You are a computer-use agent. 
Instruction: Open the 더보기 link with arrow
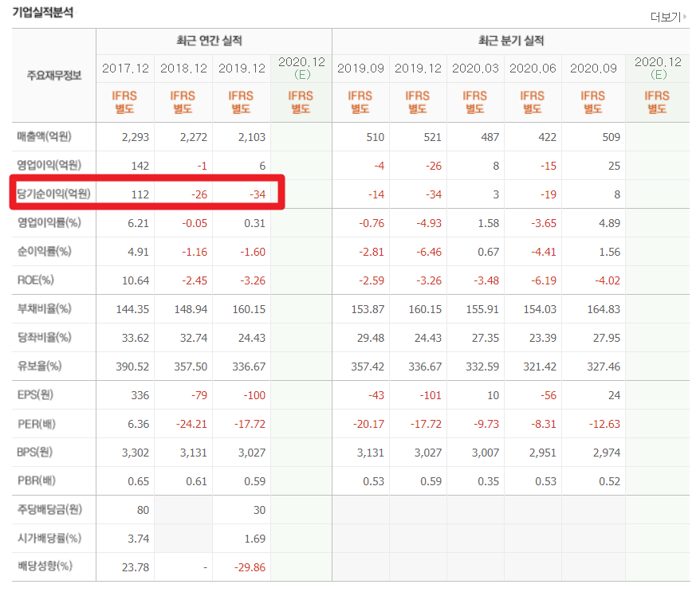tap(668, 17)
